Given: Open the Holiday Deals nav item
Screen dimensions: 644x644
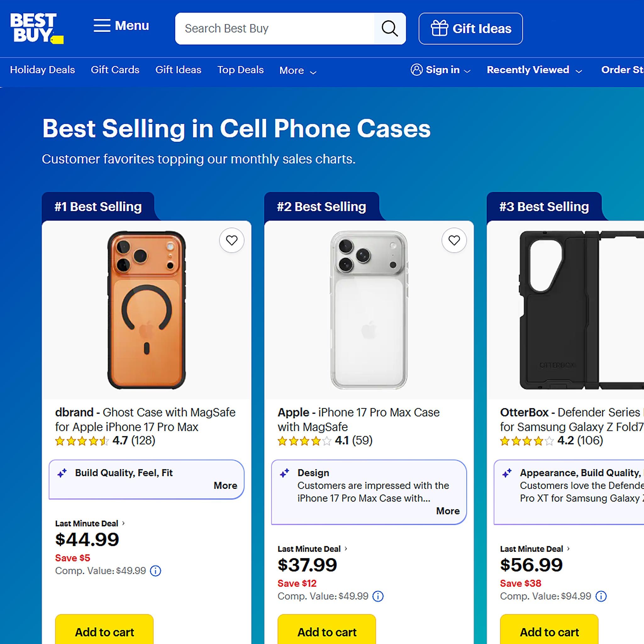Looking at the screenshot, I should (x=42, y=70).
